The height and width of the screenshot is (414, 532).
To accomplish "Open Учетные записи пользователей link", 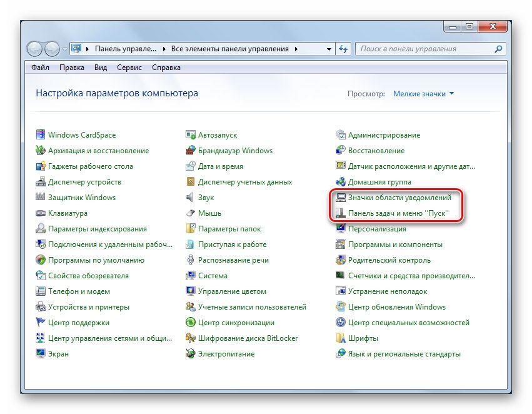I will click(x=252, y=307).
